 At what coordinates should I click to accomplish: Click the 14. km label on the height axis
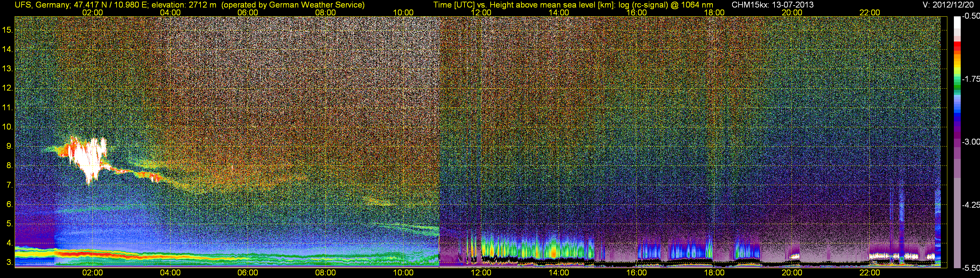click(x=7, y=49)
